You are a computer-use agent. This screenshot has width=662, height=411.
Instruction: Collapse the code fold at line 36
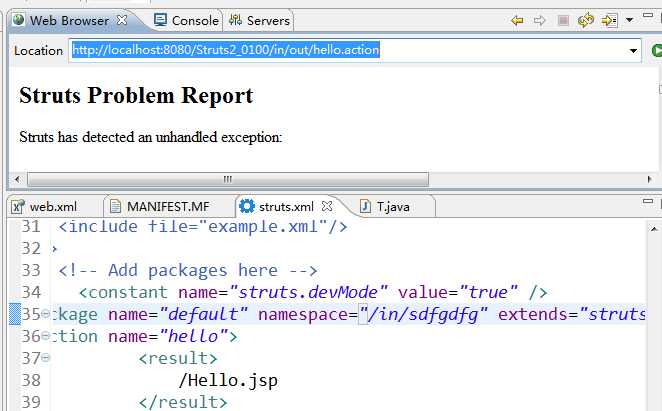tap(46, 336)
